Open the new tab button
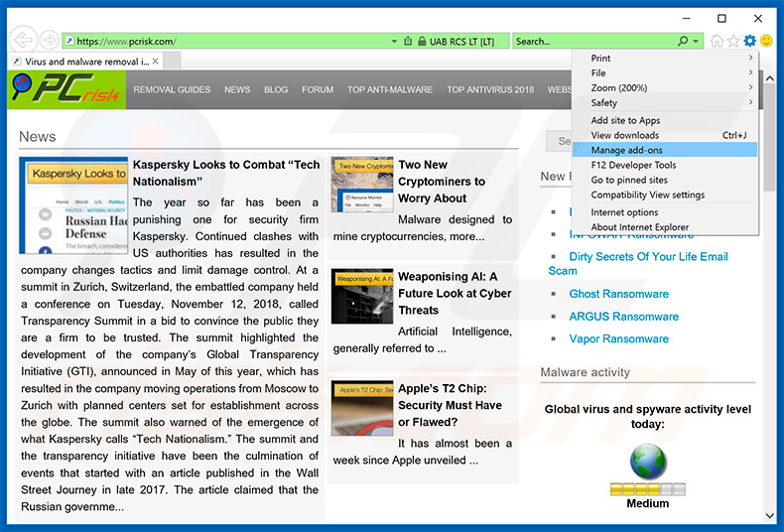 click(x=172, y=61)
